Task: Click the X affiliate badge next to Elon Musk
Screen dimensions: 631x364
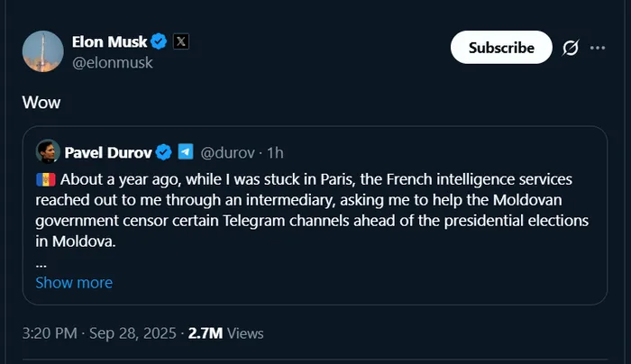Action: 180,41
